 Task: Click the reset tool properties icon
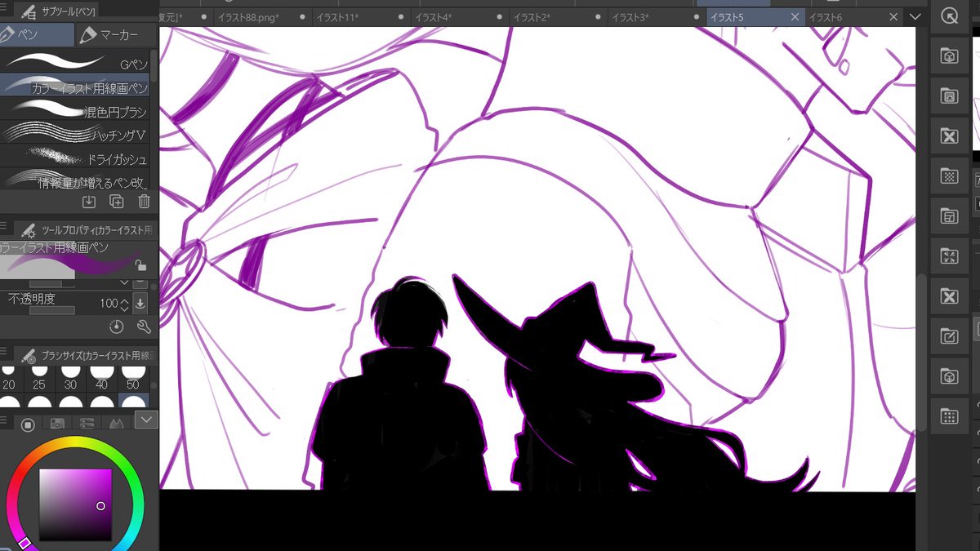point(116,327)
